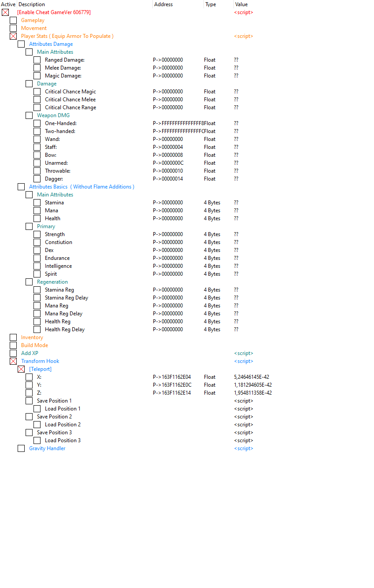
Task: Select the Player Stats tree row label
Action: (x=67, y=36)
